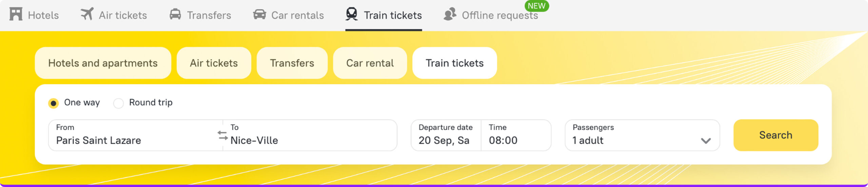The height and width of the screenshot is (187, 868).
Task: Open the Departure date picker
Action: click(x=445, y=135)
